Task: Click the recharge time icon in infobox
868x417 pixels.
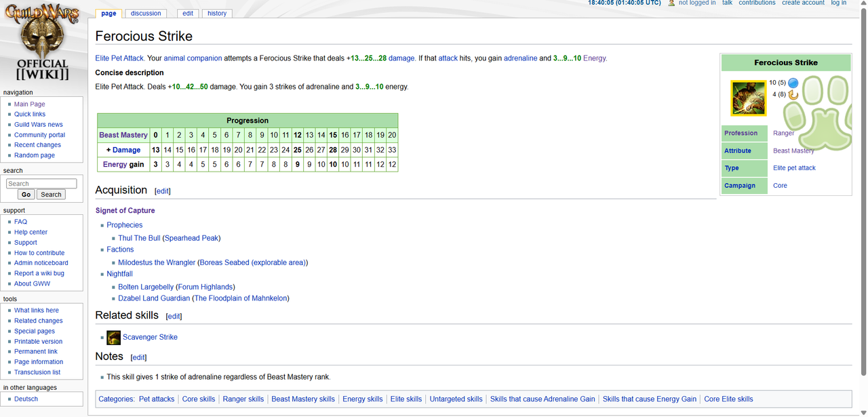Action: tap(793, 95)
